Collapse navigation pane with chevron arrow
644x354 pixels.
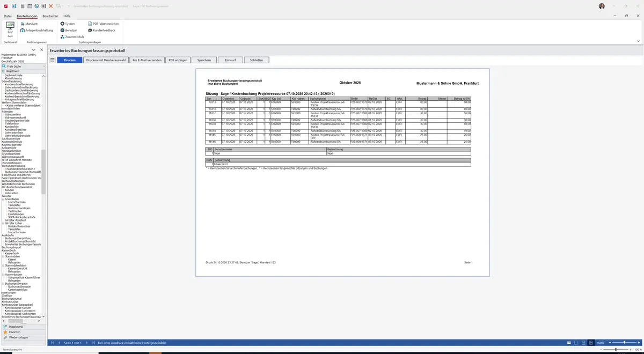pos(34,50)
